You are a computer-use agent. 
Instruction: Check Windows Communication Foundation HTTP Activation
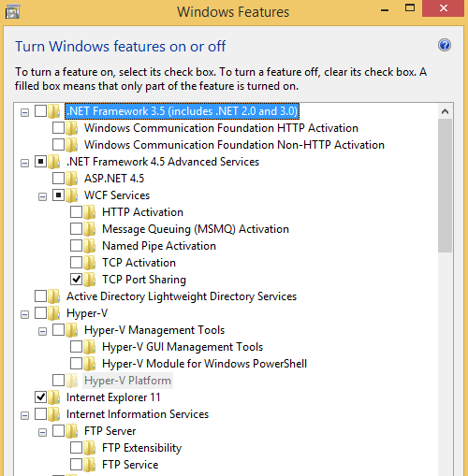(x=58, y=128)
